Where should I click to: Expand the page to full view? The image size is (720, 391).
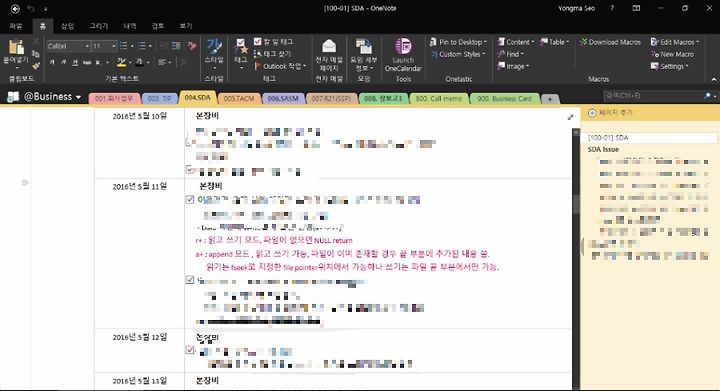pos(570,117)
